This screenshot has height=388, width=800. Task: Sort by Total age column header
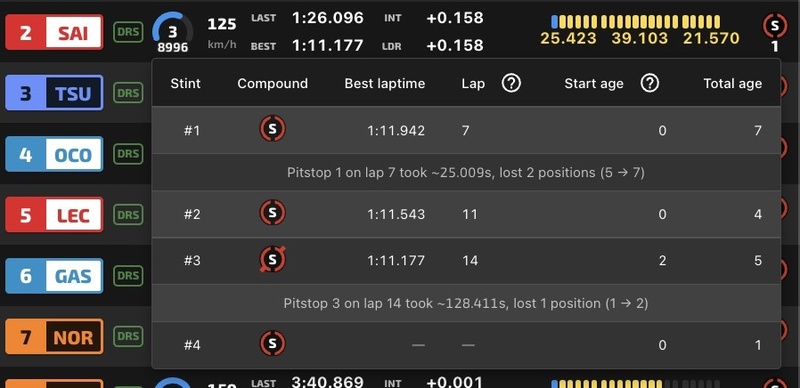click(x=733, y=84)
